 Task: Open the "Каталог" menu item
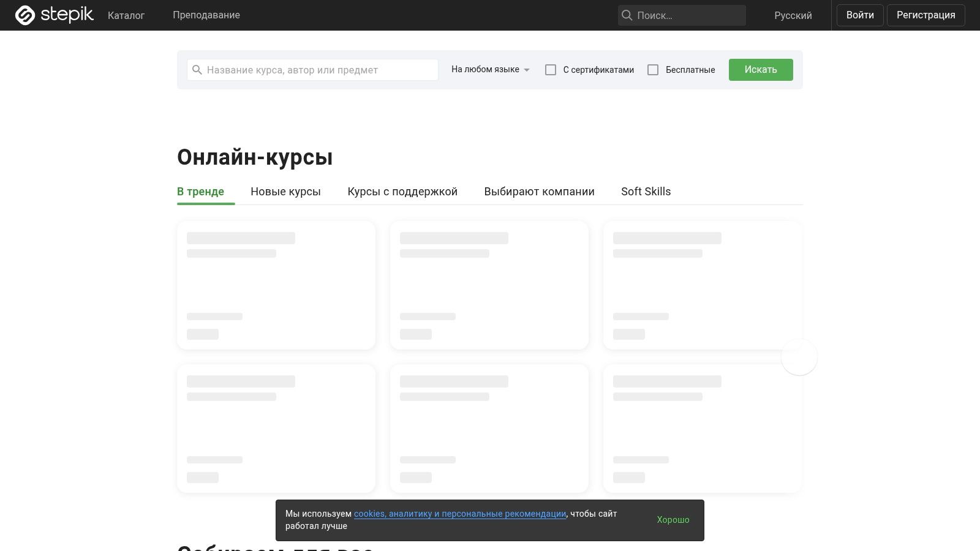pos(126,15)
